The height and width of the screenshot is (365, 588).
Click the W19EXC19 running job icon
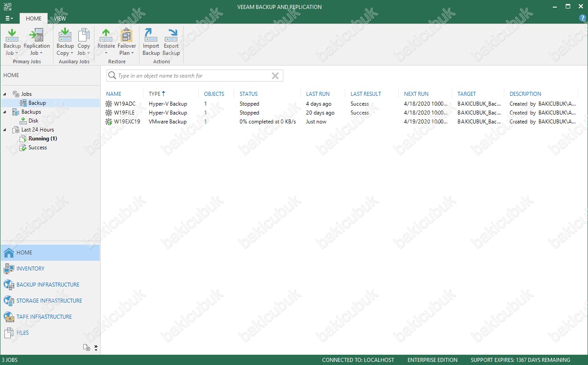tap(109, 122)
